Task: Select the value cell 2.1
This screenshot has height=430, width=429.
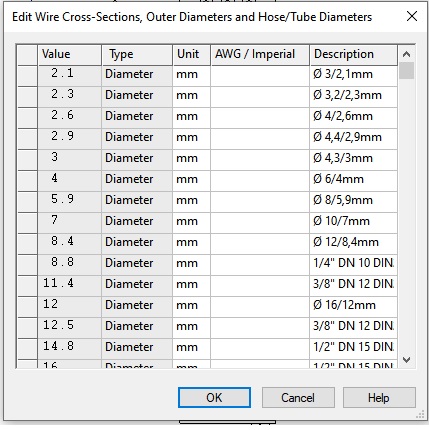Action: [x=70, y=76]
